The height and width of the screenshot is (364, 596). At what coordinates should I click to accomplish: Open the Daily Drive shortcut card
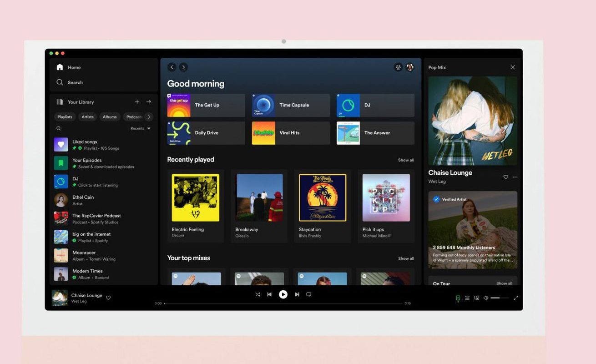click(x=206, y=133)
